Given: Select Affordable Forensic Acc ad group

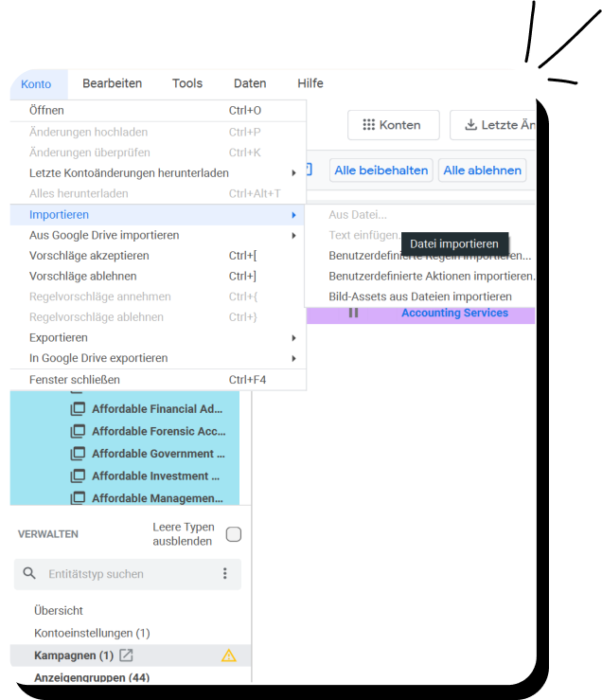Looking at the screenshot, I should [157, 431].
